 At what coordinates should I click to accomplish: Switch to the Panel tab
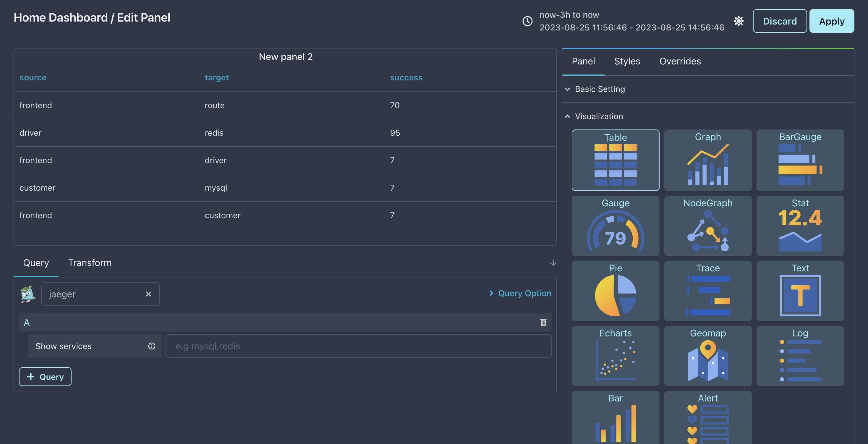(583, 61)
